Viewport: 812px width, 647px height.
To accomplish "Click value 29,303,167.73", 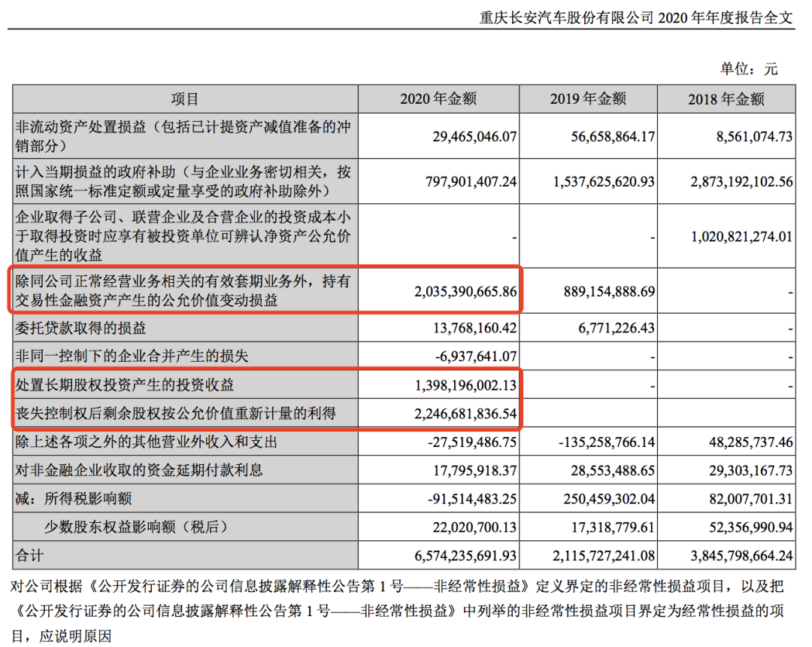I will (750, 470).
